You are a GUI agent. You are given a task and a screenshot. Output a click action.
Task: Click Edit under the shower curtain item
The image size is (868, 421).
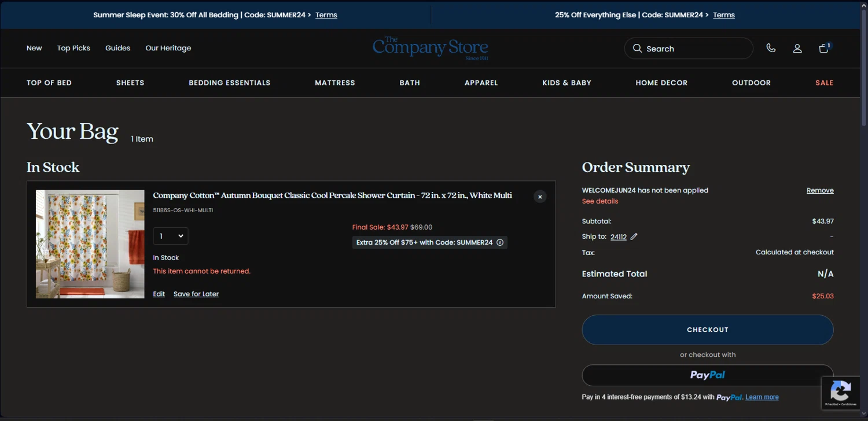pos(159,294)
